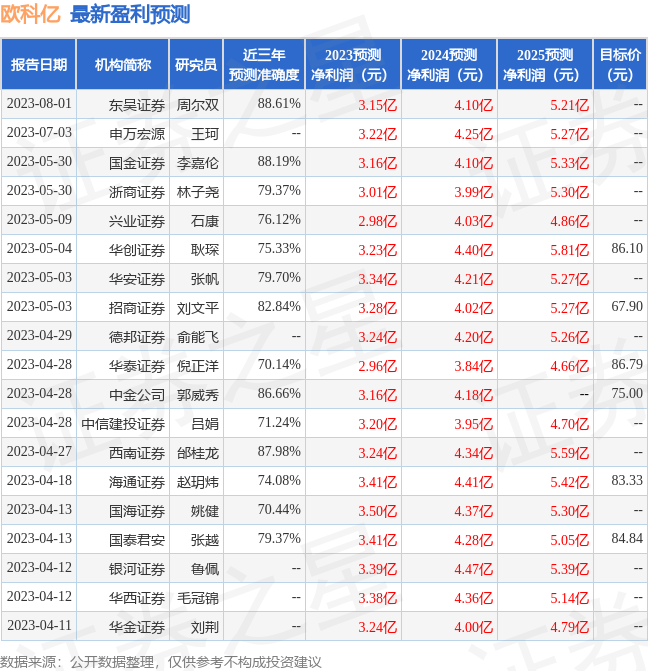
Task: Select institution 中信建投证券
Action: (x=123, y=425)
